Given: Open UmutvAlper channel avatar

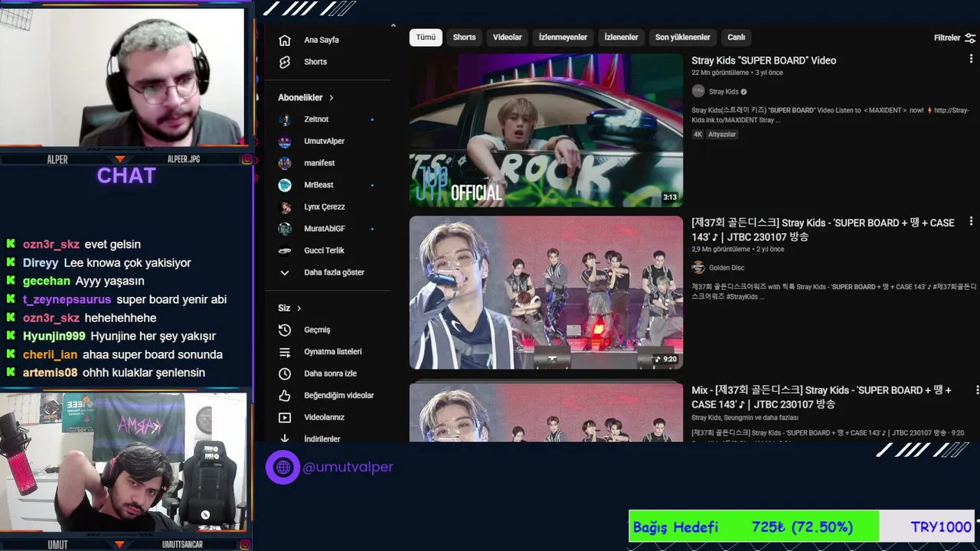Looking at the screenshot, I should point(285,142).
